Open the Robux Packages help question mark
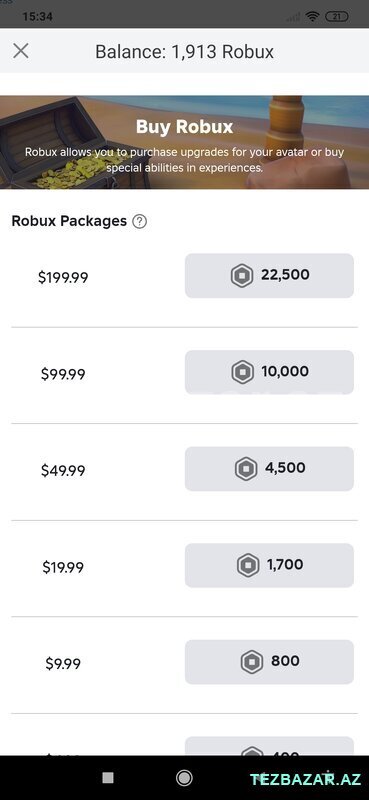This screenshot has width=369, height=800. click(x=139, y=221)
